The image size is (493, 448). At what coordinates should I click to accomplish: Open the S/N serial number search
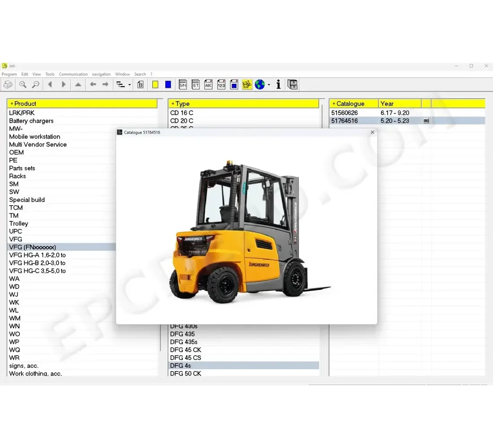(x=183, y=84)
